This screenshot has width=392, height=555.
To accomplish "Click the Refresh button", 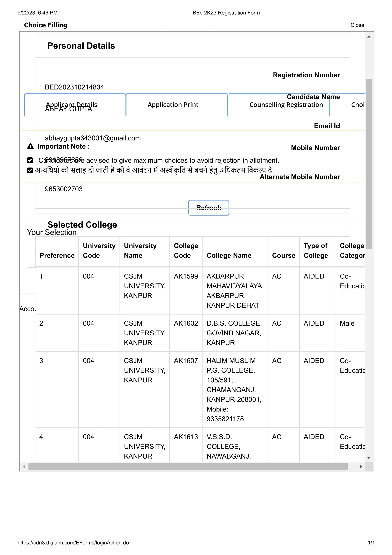I will tap(209, 208).
